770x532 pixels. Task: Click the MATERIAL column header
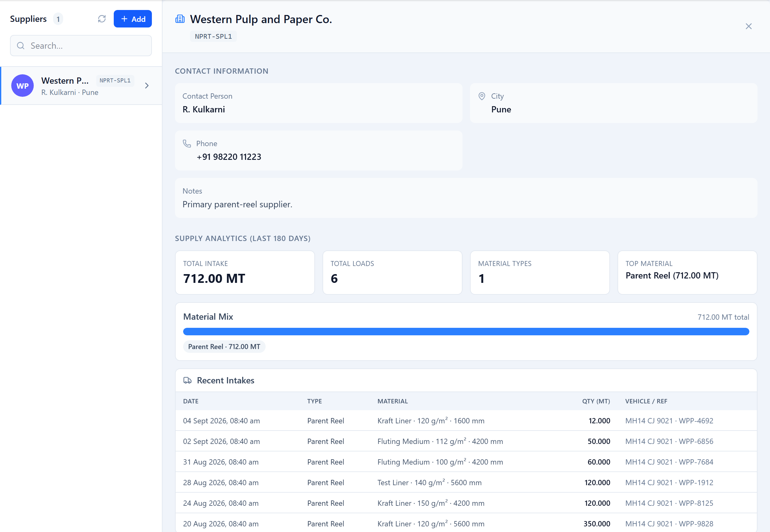[x=393, y=401]
